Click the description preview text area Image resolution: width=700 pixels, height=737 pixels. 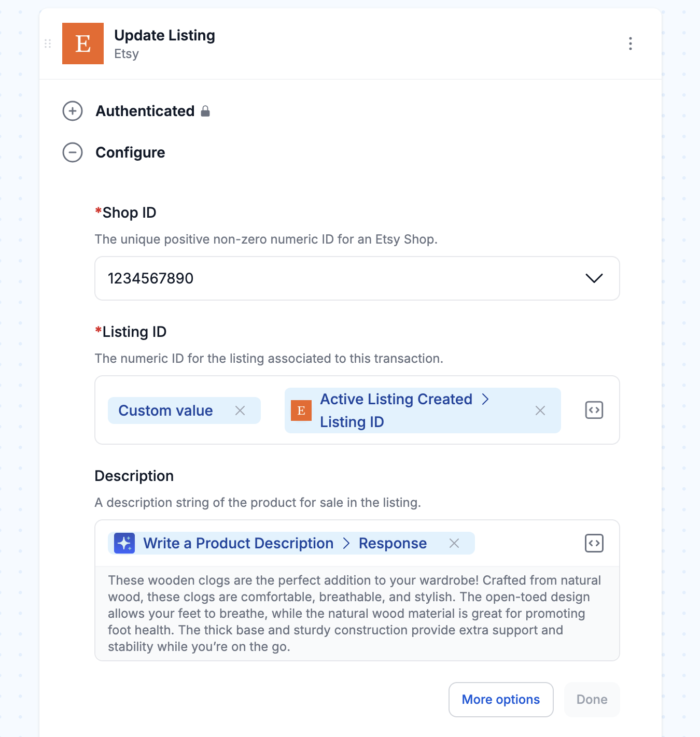[x=357, y=614]
